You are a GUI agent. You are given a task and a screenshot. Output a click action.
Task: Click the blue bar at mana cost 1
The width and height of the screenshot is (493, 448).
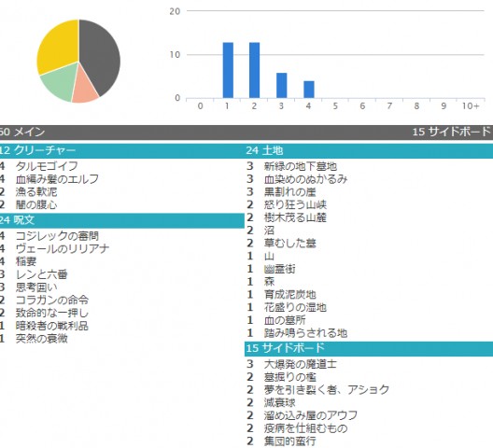pyautogui.click(x=228, y=70)
